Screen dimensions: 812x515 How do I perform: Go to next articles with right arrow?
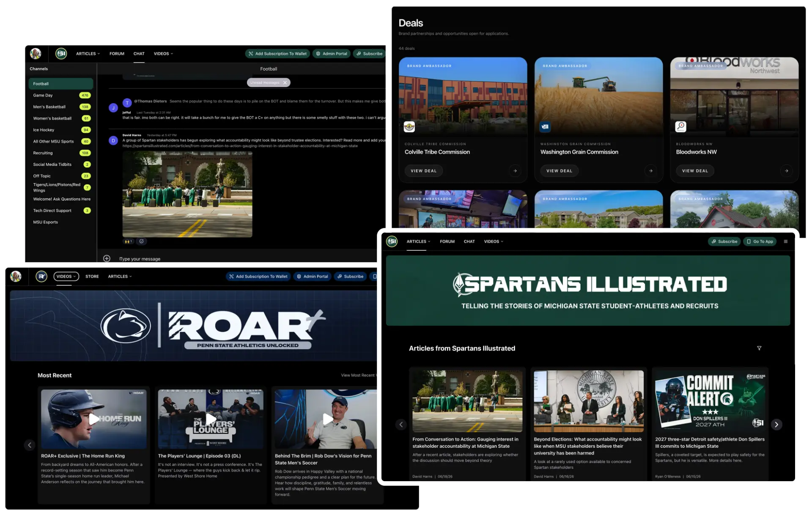click(x=776, y=424)
